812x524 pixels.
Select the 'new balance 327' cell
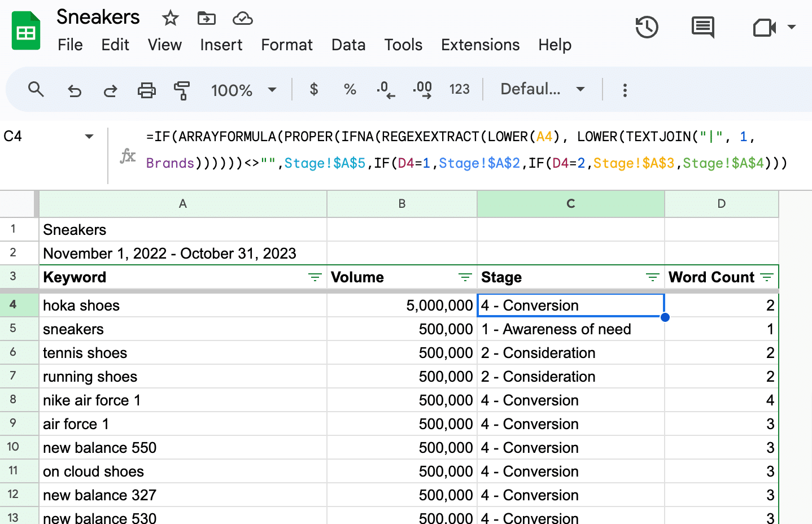click(183, 495)
